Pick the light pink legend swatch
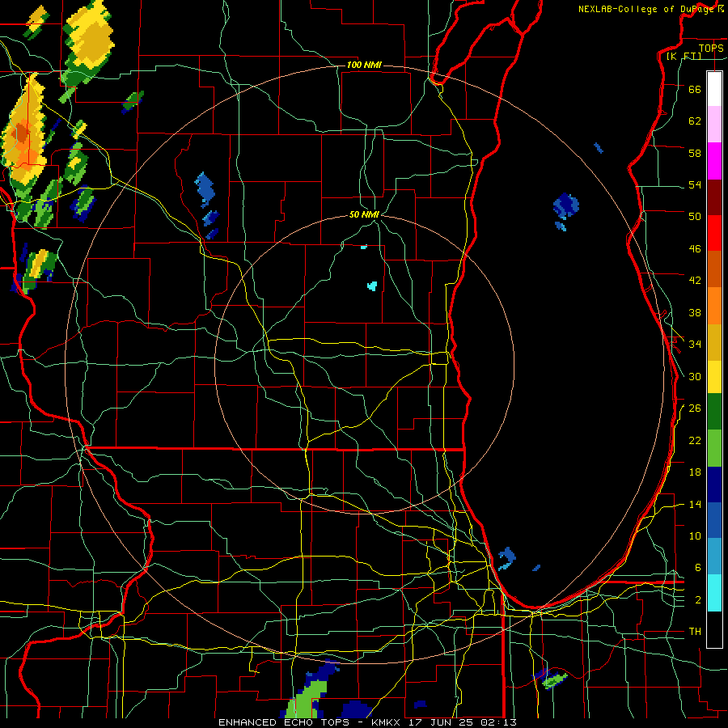Screen dimensions: 728x728 click(714, 124)
